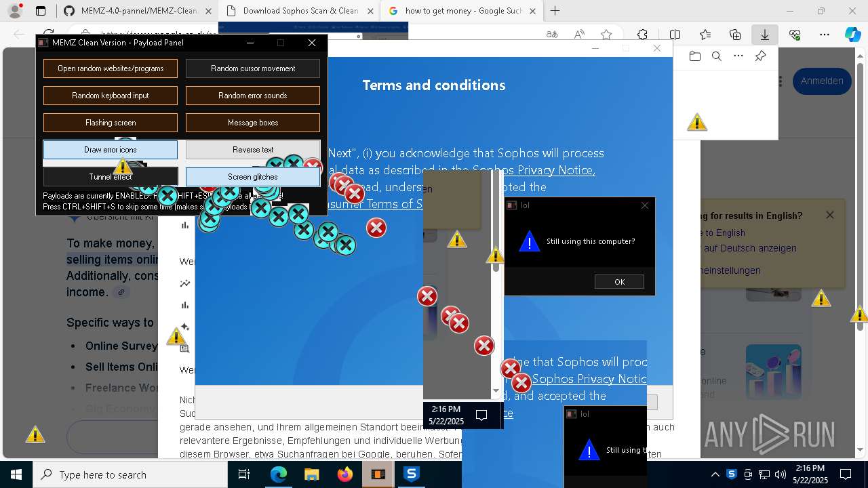The width and height of the screenshot is (868, 488).
Task: Toggle 'Random cursor movement' payload
Action: click(253, 68)
